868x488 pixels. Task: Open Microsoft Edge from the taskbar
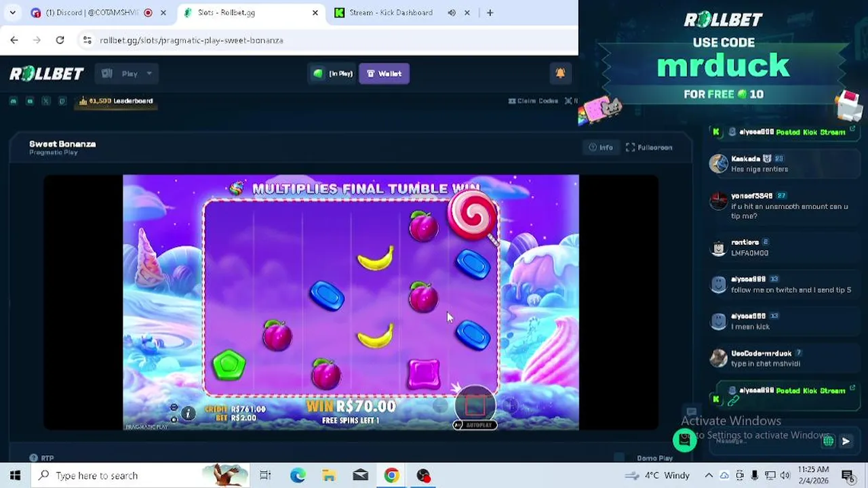tap(298, 475)
